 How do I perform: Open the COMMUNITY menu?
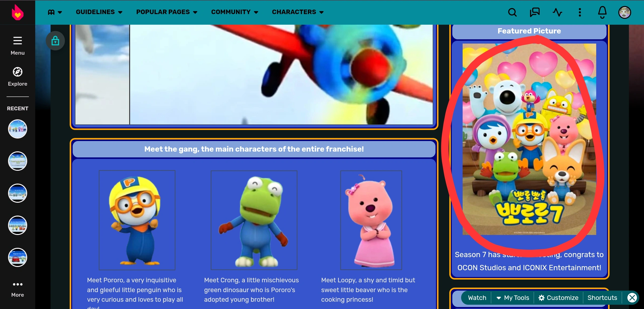click(x=234, y=12)
